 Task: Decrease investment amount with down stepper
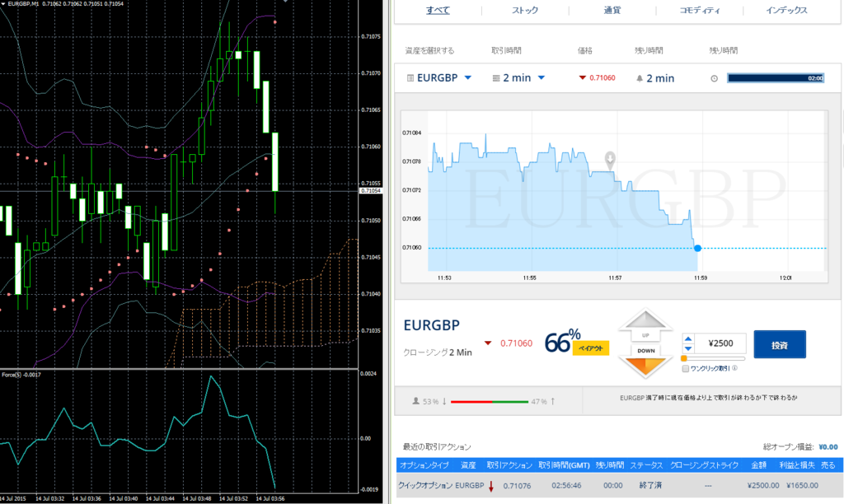pos(688,348)
